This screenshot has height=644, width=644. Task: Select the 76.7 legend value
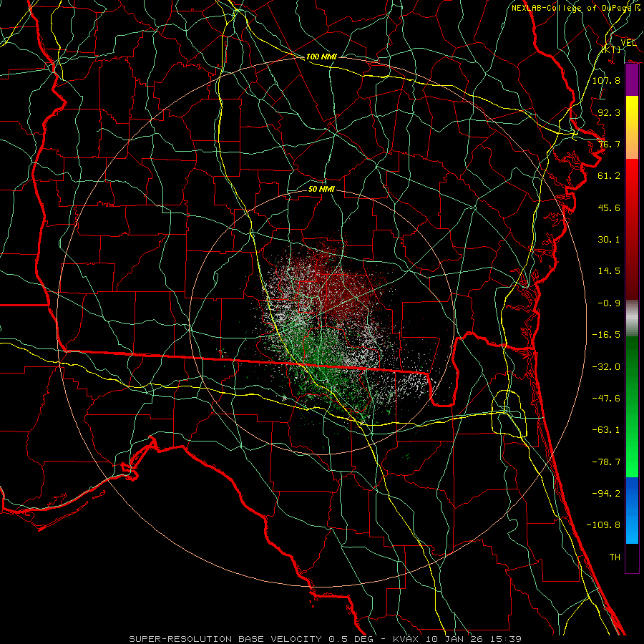pyautogui.click(x=609, y=144)
